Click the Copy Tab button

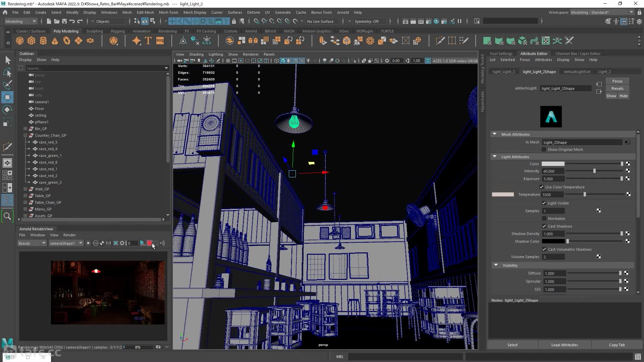click(616, 345)
